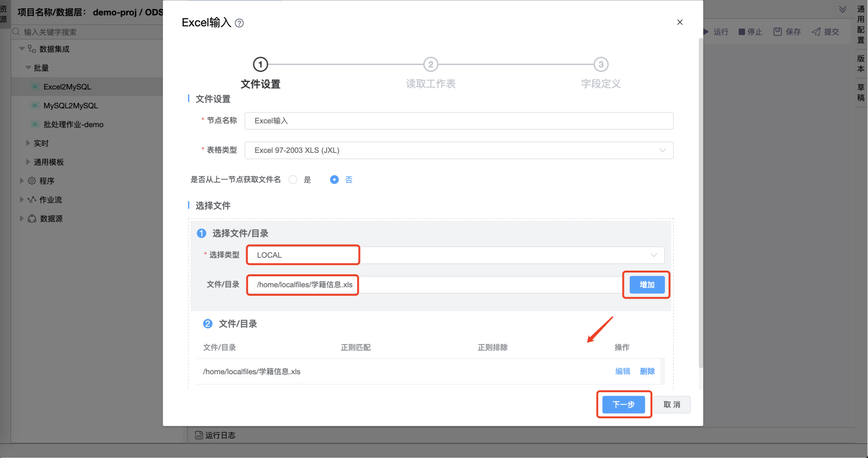Screen dimensions: 868x458
Task: Click the 停止 stop icon
Action: [x=741, y=32]
